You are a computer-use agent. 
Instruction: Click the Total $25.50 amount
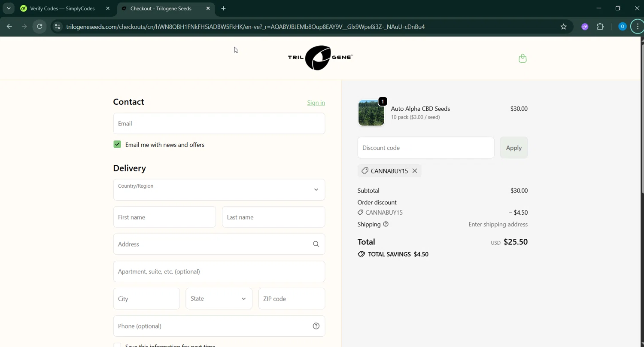coord(516,242)
